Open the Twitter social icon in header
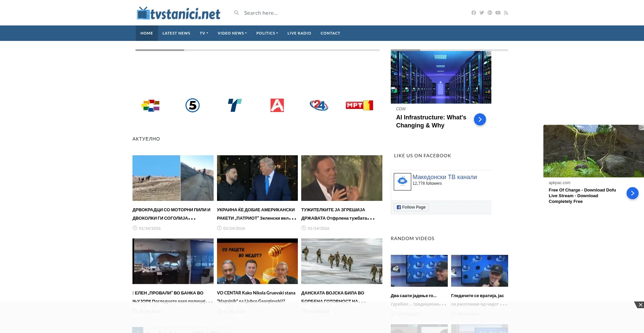The image size is (644, 333). click(482, 13)
